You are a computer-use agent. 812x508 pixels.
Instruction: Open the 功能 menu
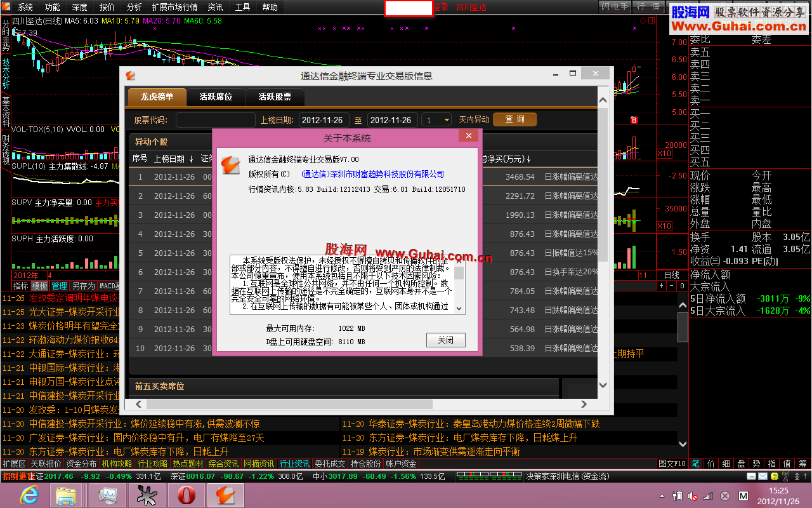point(53,7)
